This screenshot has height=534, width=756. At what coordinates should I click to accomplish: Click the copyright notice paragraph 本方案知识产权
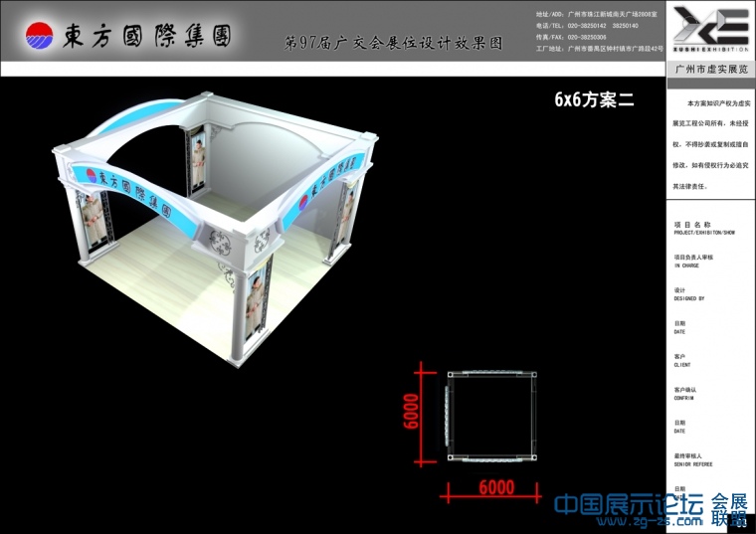[711, 144]
